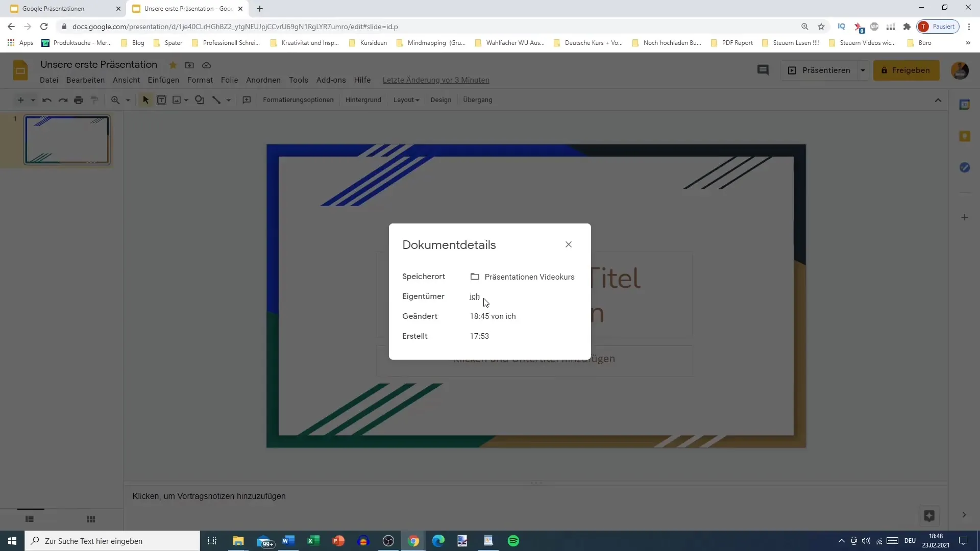
Task: Open the Layout dropdown
Action: [406, 100]
